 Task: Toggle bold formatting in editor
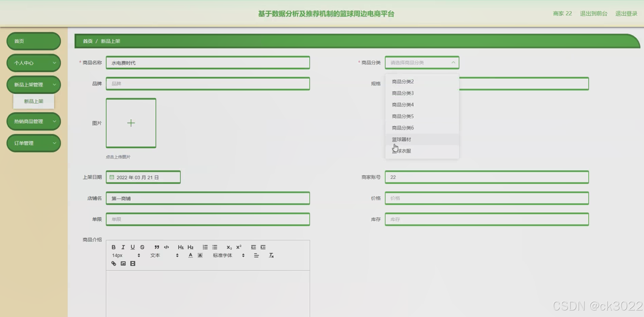tap(113, 247)
